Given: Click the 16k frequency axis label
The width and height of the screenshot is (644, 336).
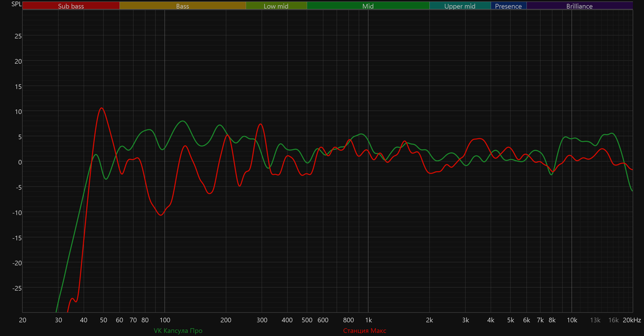Looking at the screenshot, I should (614, 320).
